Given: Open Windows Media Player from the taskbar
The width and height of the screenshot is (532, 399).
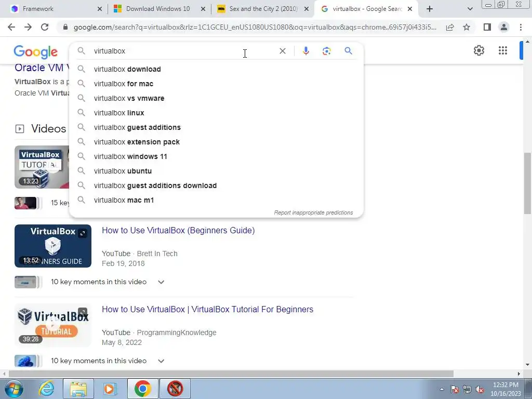Looking at the screenshot, I should point(109,389).
